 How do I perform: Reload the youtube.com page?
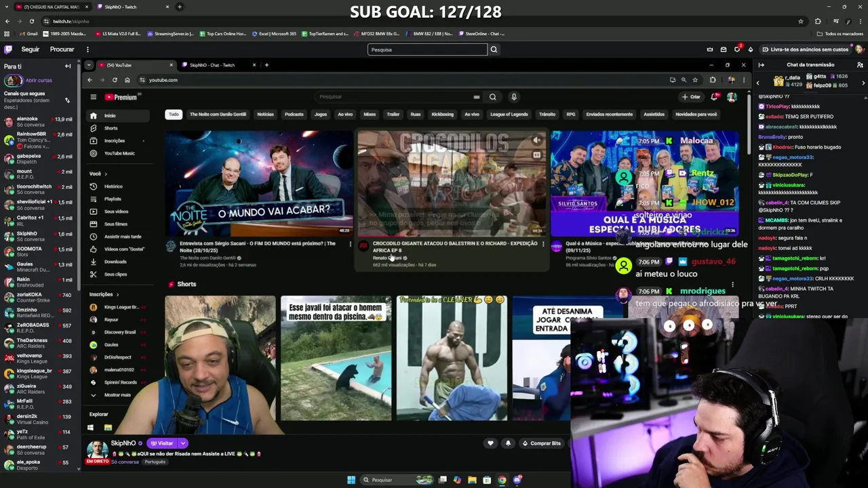[x=115, y=80]
